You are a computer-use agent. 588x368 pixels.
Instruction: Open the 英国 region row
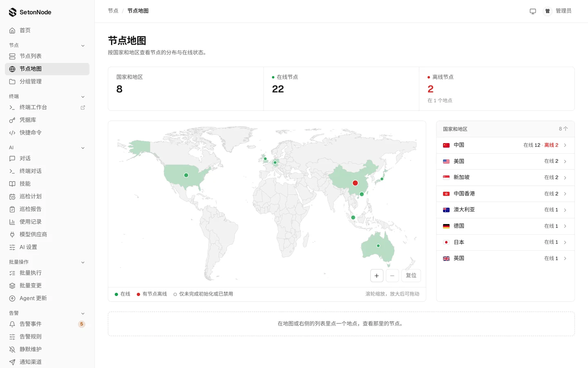(x=506, y=258)
